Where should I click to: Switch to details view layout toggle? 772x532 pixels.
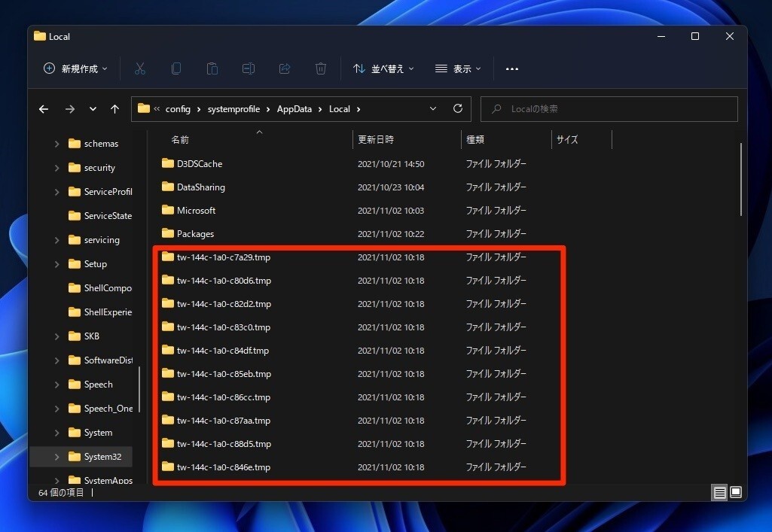point(720,493)
